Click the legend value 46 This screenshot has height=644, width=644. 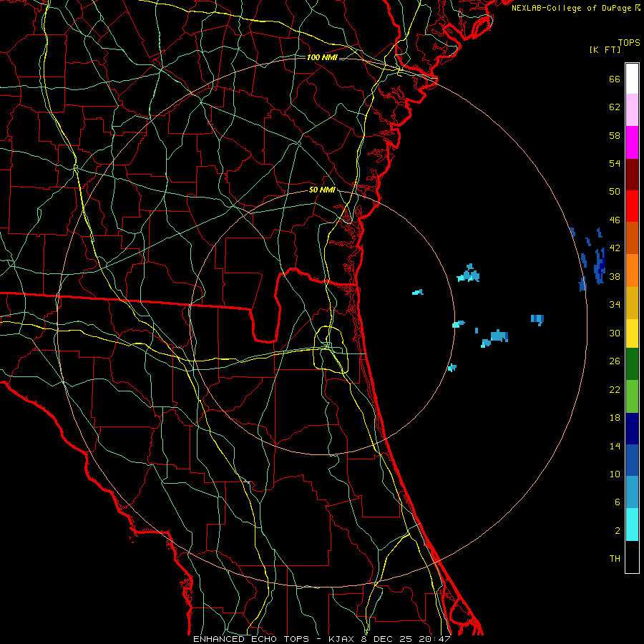coord(615,220)
